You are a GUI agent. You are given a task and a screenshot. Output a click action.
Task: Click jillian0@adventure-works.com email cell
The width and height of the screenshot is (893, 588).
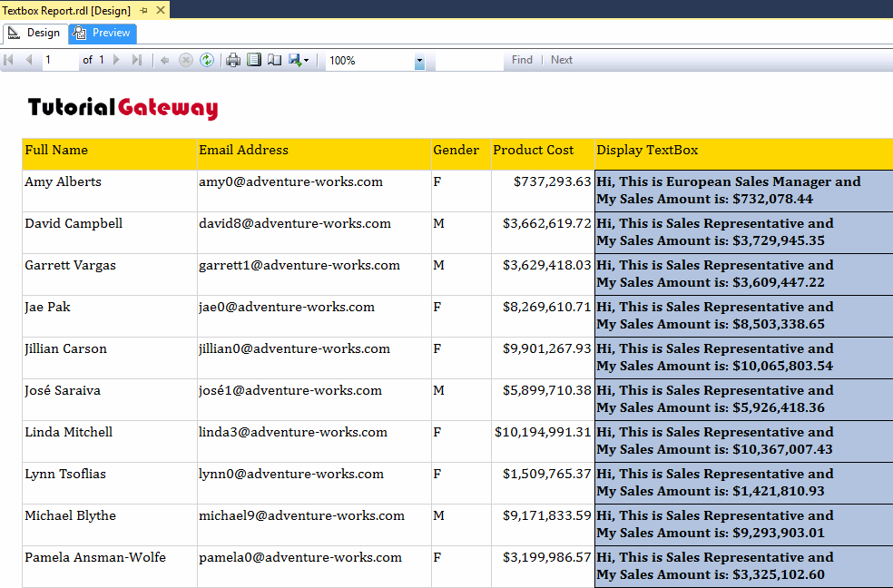click(314, 358)
